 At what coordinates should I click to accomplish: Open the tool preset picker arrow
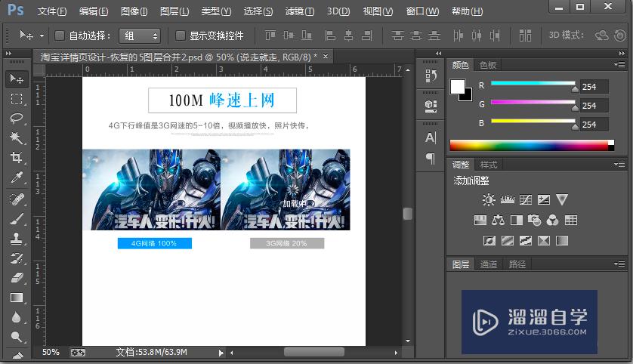(42, 35)
